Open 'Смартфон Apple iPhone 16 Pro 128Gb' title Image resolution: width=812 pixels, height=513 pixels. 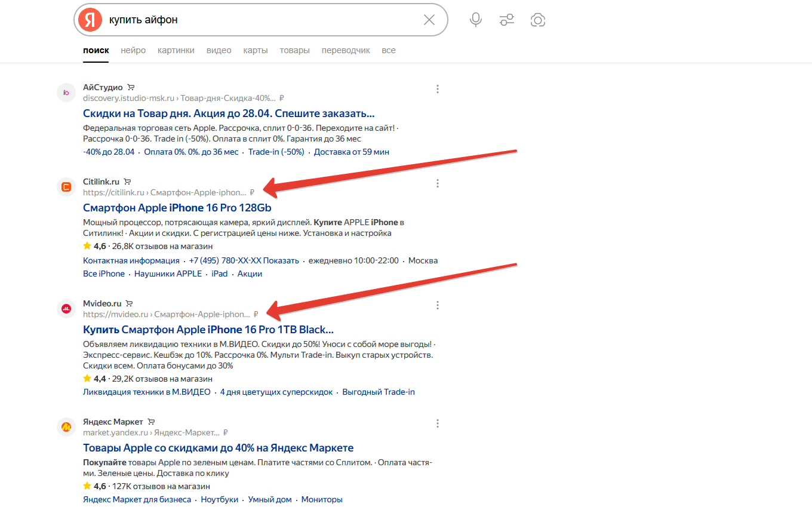coord(177,208)
